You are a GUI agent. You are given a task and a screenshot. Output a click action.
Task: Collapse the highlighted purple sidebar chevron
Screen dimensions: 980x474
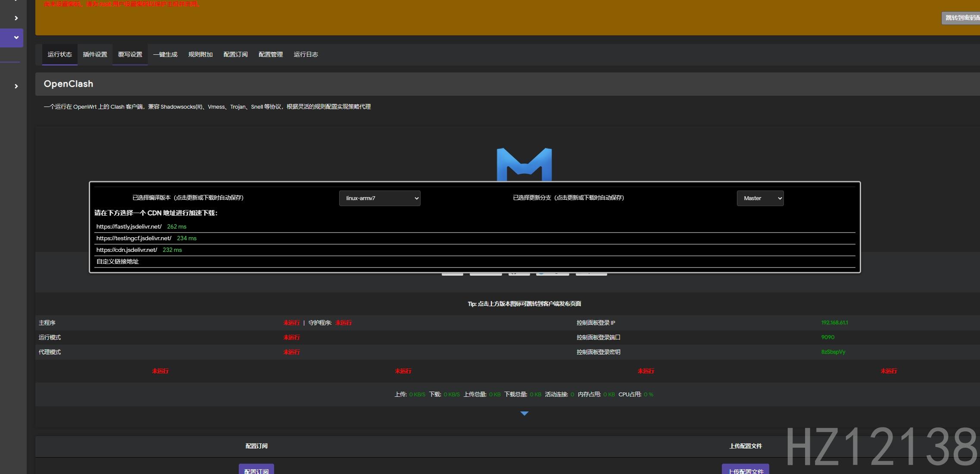(x=16, y=38)
